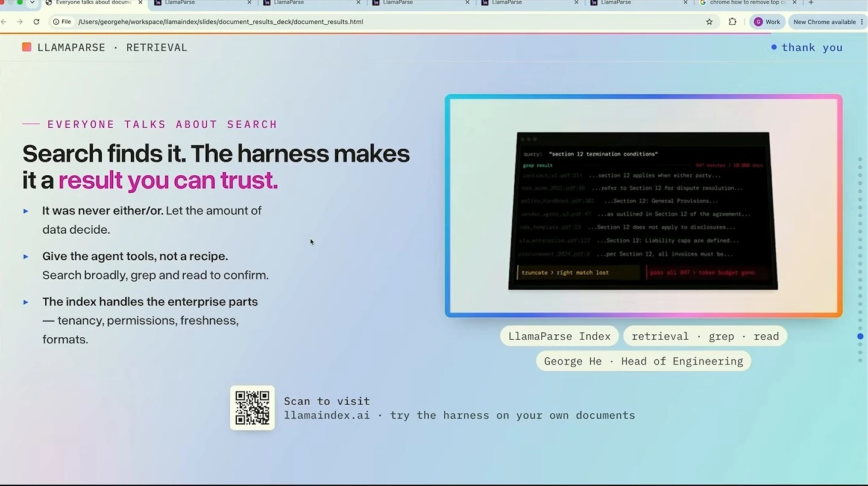Click 'EVERYONE TALKS ABOUT SEARCH' eyebrow text
The height and width of the screenshot is (486, 868).
click(x=162, y=124)
